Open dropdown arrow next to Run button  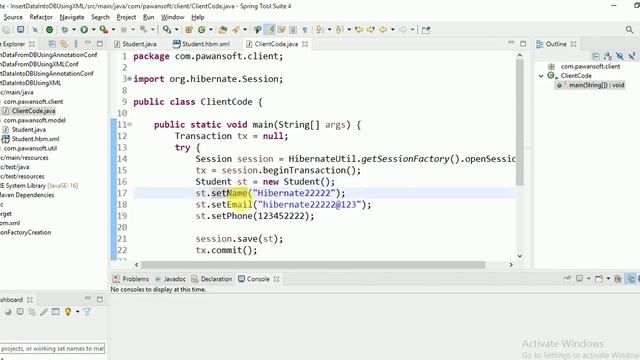point(93,29)
